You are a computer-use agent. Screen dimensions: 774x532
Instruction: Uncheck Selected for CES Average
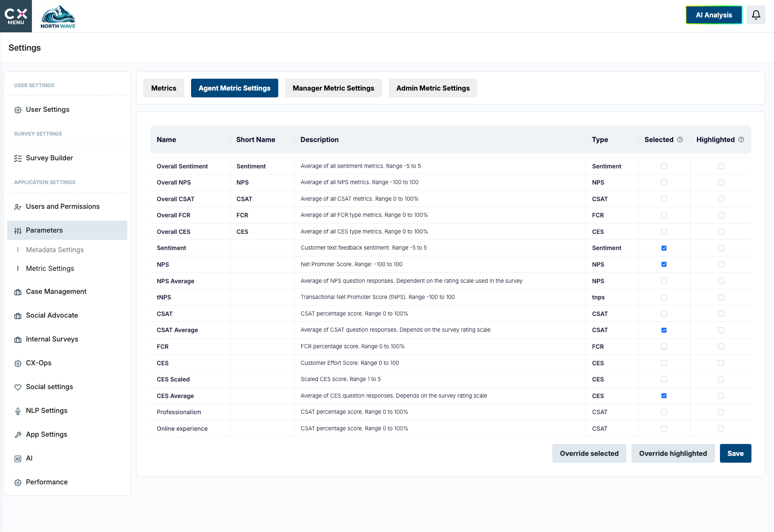(x=664, y=396)
